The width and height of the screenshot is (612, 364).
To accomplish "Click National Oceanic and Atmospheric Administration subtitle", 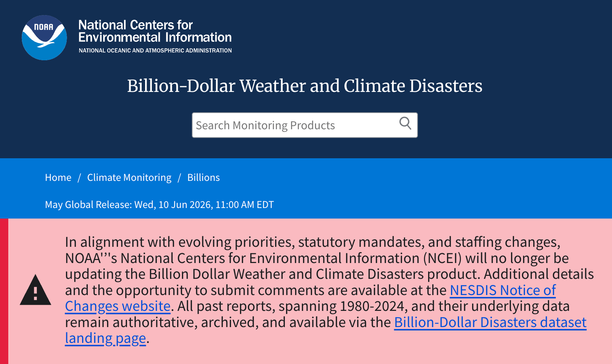I will pos(155,50).
